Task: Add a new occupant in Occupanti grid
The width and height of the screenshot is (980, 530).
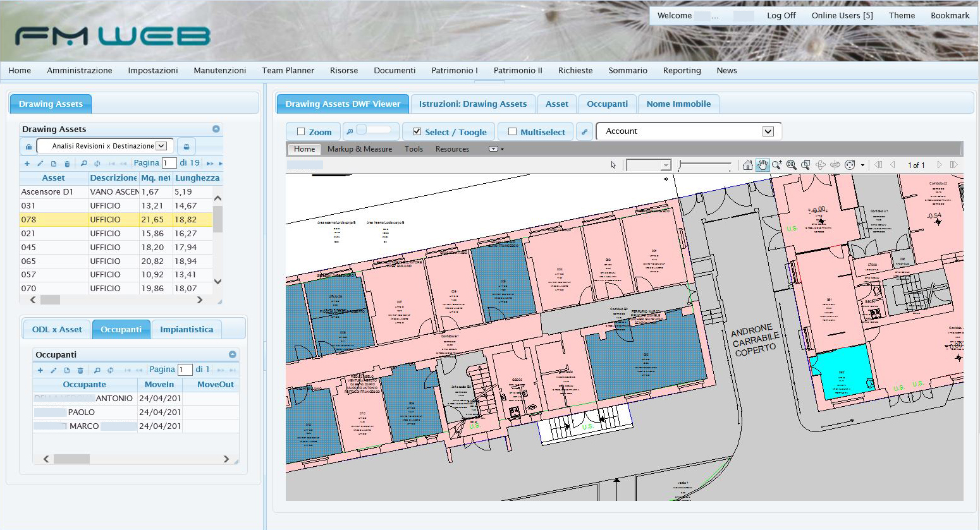Action: pyautogui.click(x=40, y=370)
